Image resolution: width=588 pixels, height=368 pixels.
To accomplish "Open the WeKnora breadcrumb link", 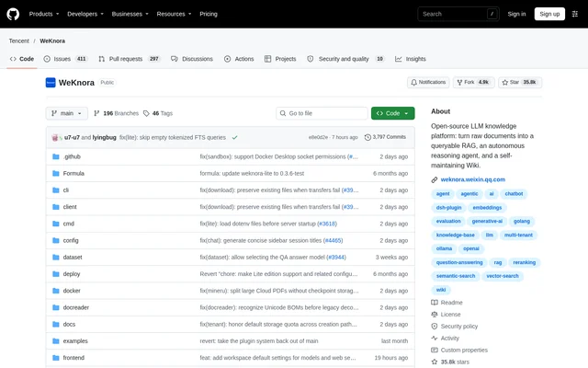I will coord(52,40).
